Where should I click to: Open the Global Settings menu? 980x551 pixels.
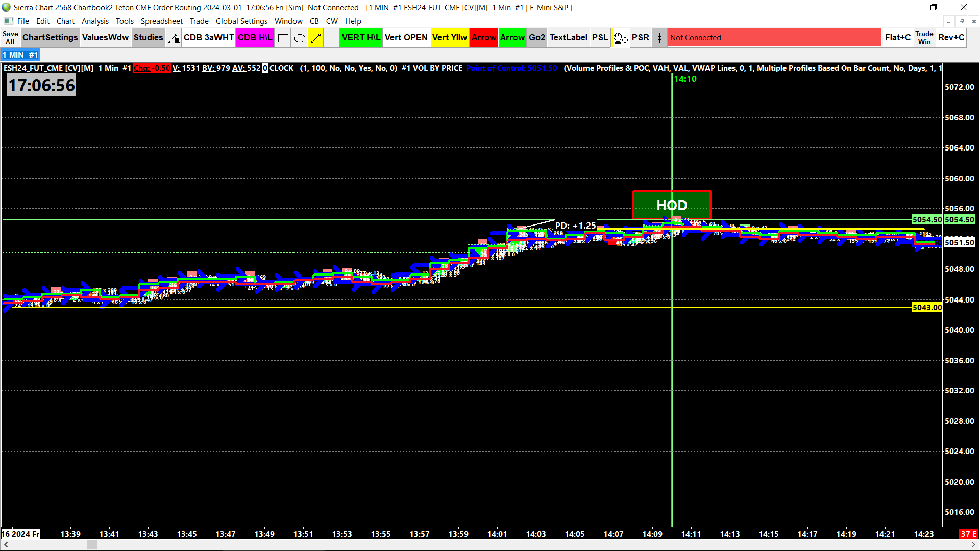point(241,21)
